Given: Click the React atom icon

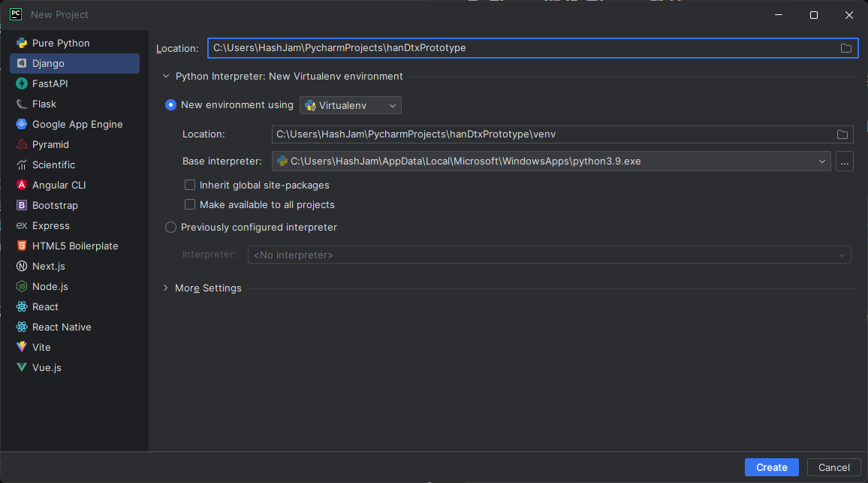Looking at the screenshot, I should tap(22, 307).
